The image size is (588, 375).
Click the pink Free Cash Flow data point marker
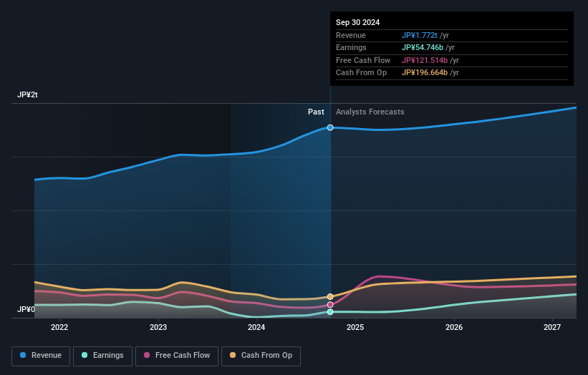pos(330,305)
